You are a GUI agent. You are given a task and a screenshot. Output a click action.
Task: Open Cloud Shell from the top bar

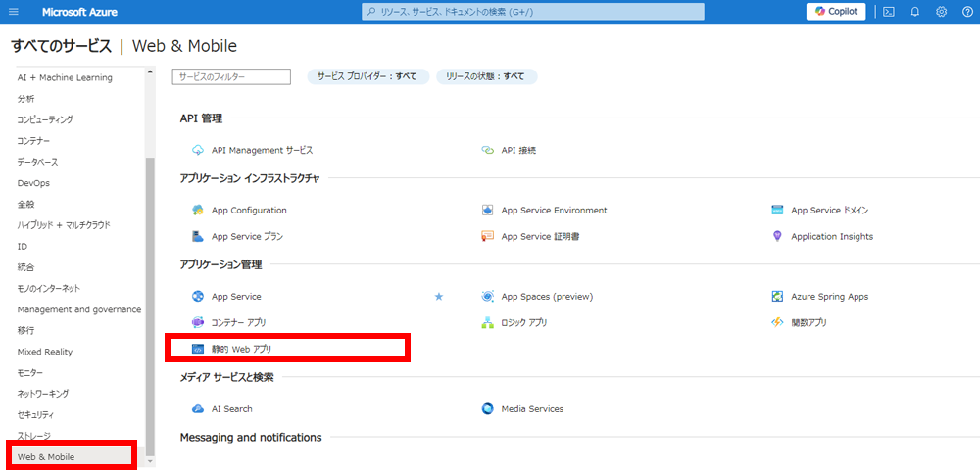tap(887, 12)
